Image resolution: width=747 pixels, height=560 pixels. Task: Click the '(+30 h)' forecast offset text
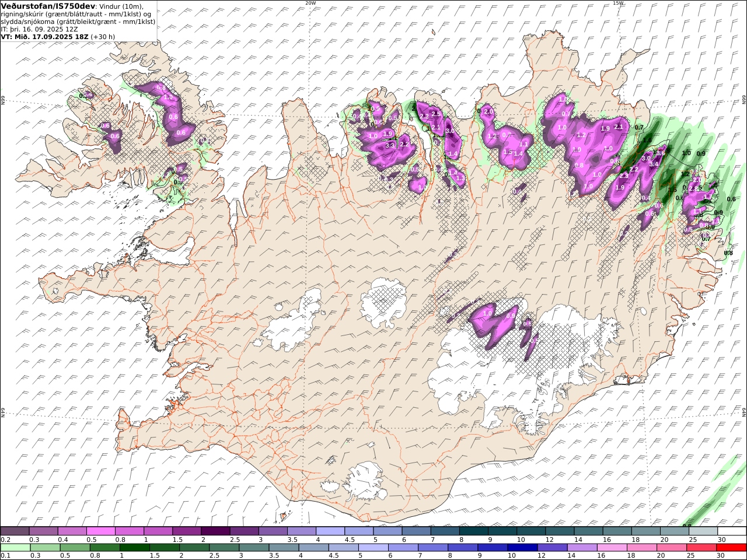coord(103,37)
